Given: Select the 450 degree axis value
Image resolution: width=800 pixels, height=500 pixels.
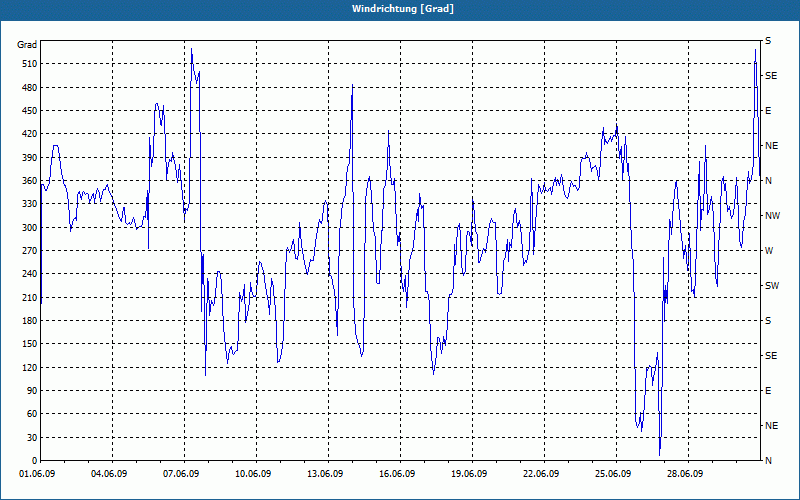Looking at the screenshot, I should tap(30, 111).
